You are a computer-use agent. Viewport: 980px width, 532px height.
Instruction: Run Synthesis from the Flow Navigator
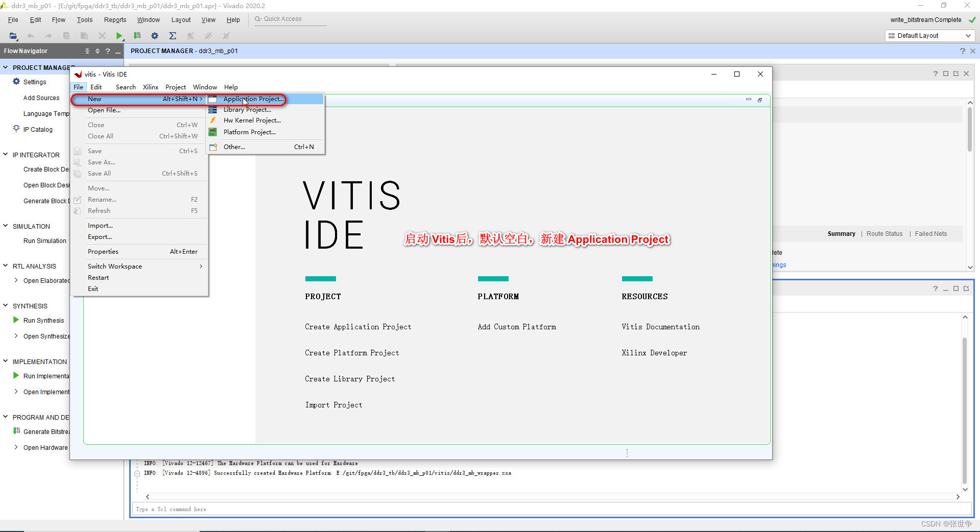43,320
